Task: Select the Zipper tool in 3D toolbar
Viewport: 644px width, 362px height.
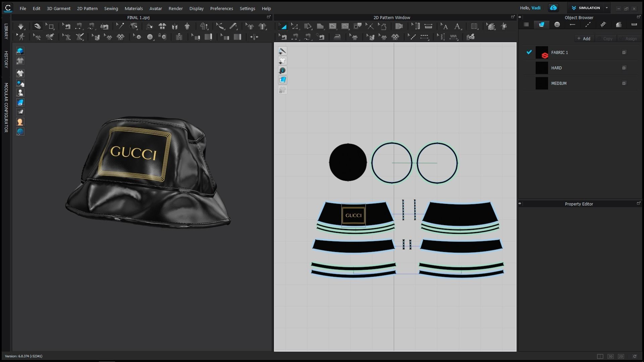Action: point(179,37)
